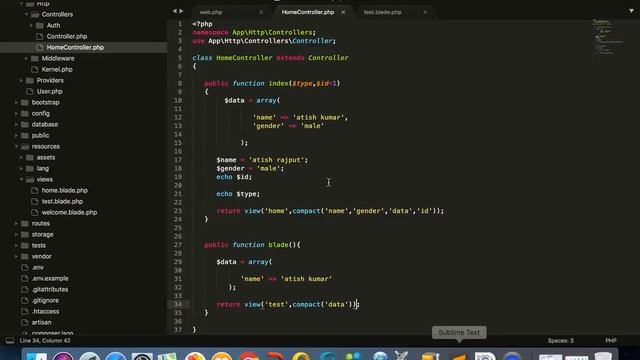Go to previous tab with left arrow

pyautogui.click(x=175, y=11)
